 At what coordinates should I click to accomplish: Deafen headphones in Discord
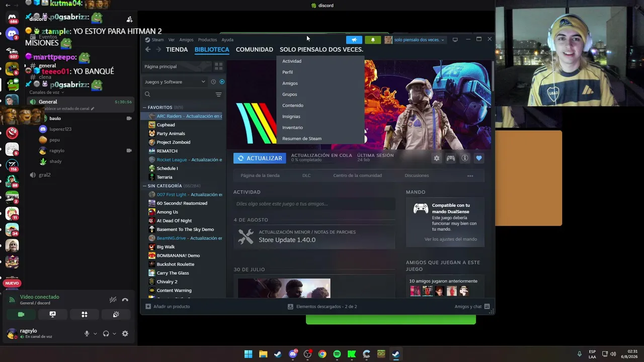(106, 334)
